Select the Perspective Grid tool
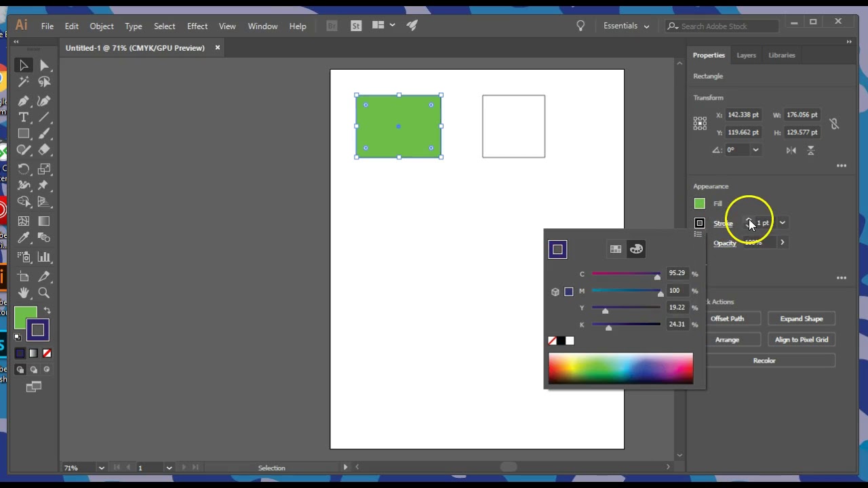868x488 pixels. coord(44,201)
